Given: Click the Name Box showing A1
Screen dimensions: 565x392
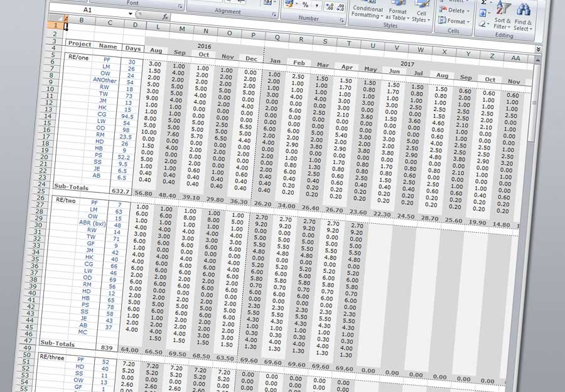Looking at the screenshot, I should click(89, 11).
